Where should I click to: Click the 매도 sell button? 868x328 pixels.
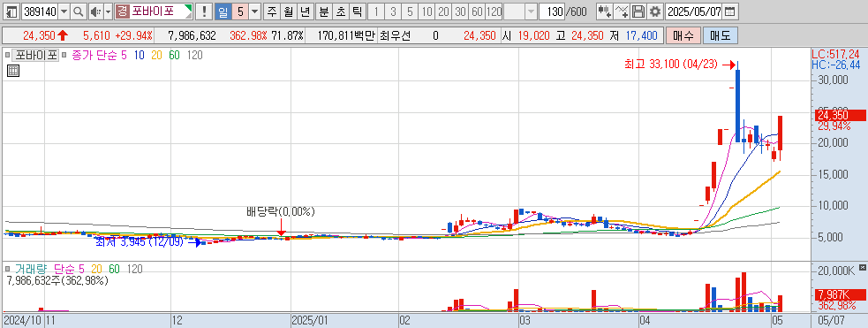[x=720, y=36]
